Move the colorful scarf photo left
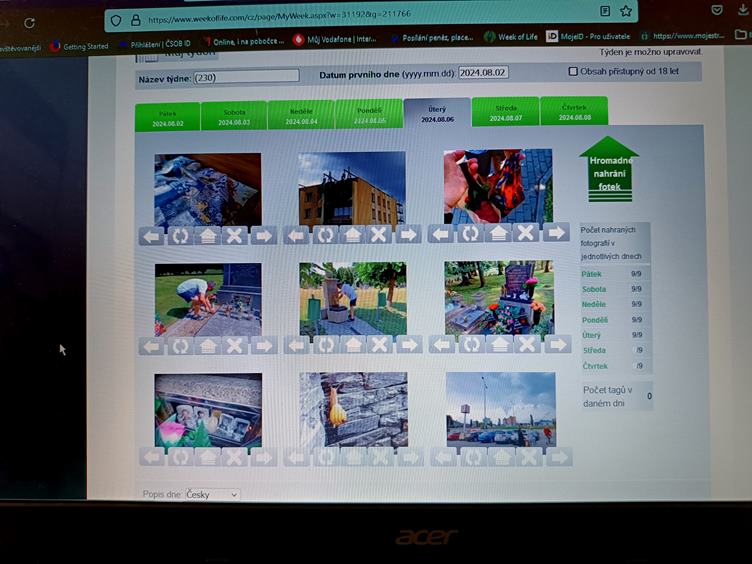This screenshot has width=752, height=564. tap(441, 234)
